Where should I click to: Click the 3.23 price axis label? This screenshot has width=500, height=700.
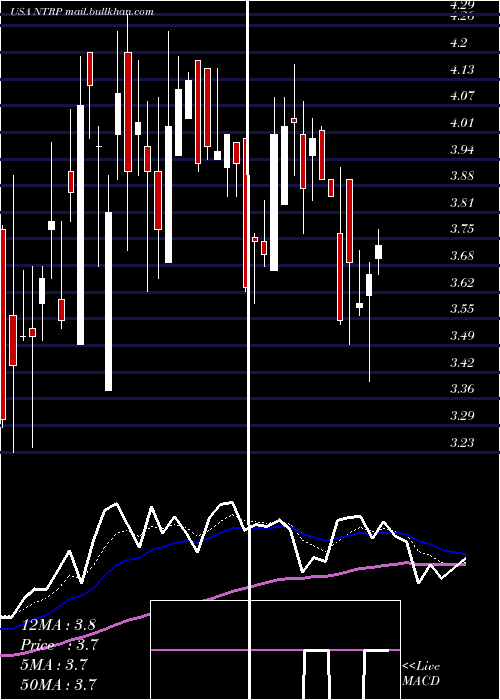462,442
